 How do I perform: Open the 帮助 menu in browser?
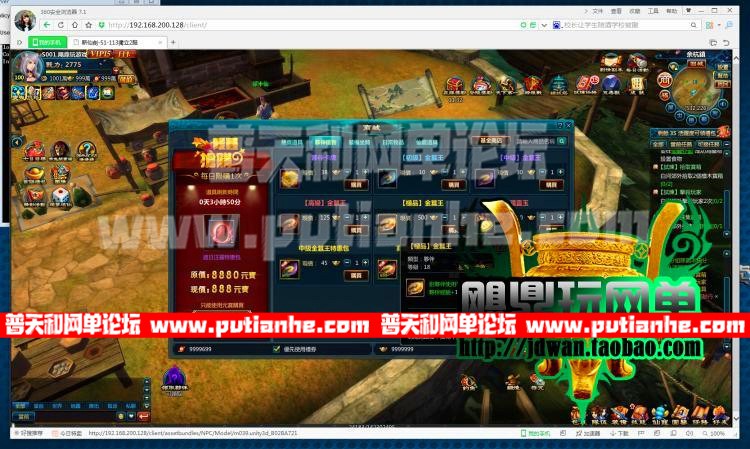pyautogui.click(x=672, y=11)
